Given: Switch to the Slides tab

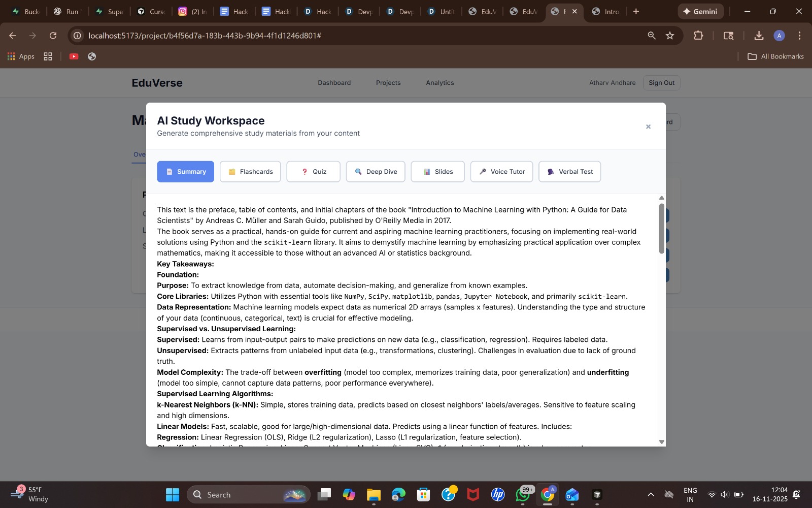Looking at the screenshot, I should 438,172.
